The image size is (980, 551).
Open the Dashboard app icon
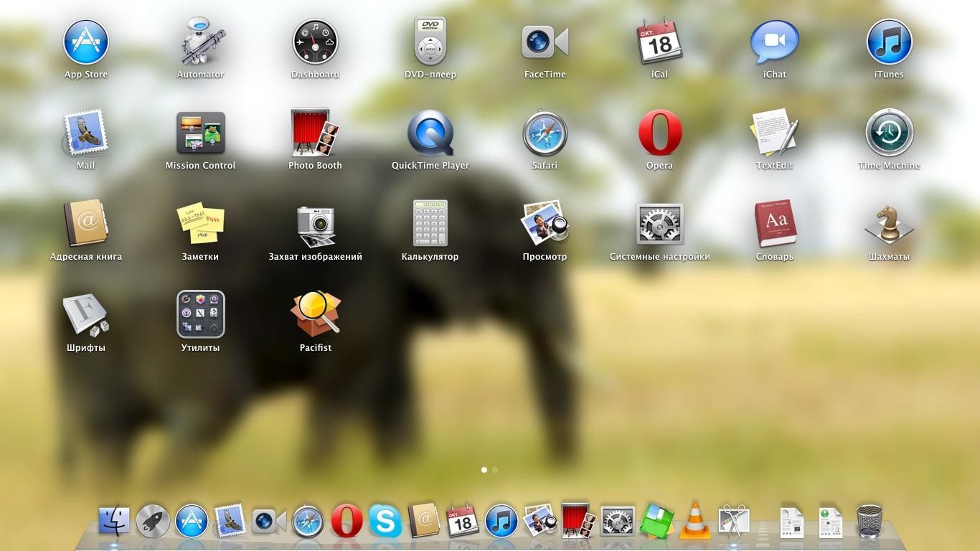click(316, 42)
